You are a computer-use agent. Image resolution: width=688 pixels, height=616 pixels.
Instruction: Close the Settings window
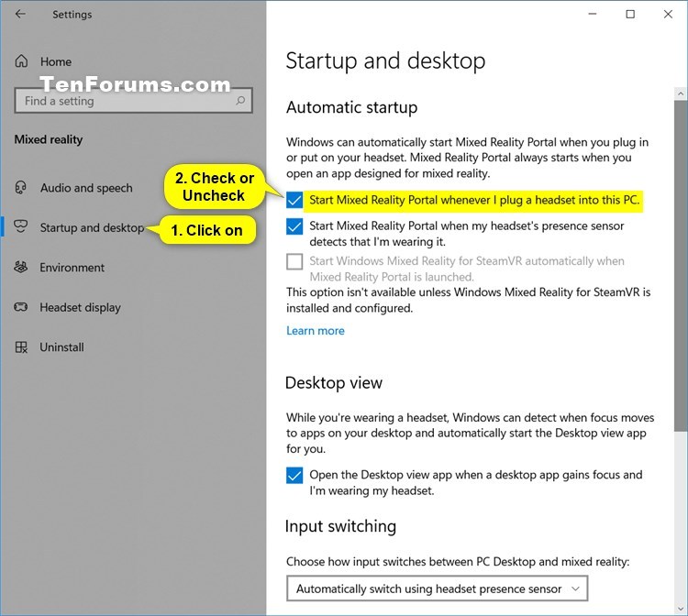click(668, 14)
